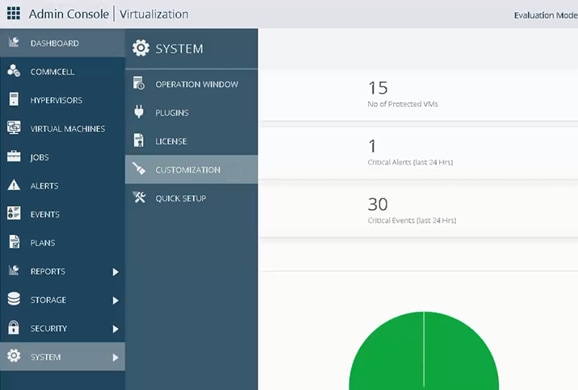The image size is (578, 390).
Task: Expand the Reports submenu arrow
Action: pos(115,272)
